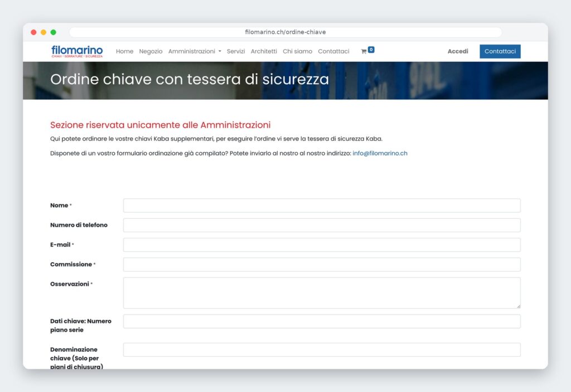The image size is (571, 392).
Task: Select Contattaci in the navigation menu
Action: click(333, 51)
